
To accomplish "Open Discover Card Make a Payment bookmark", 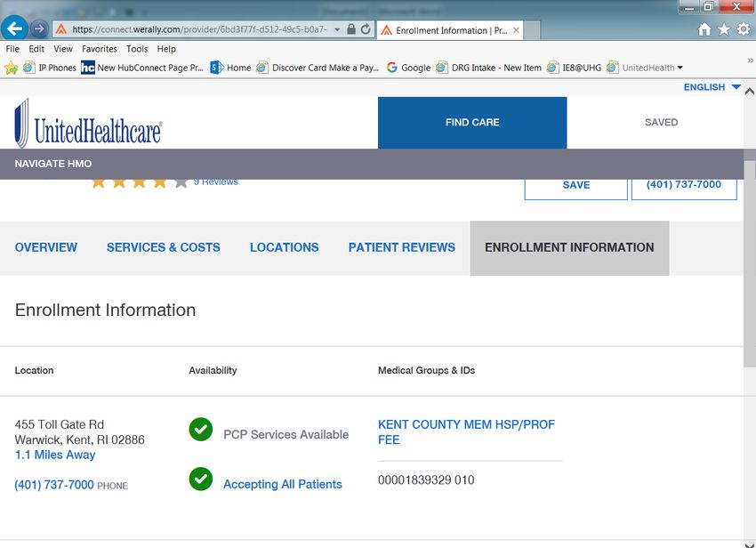I will pos(318,68).
